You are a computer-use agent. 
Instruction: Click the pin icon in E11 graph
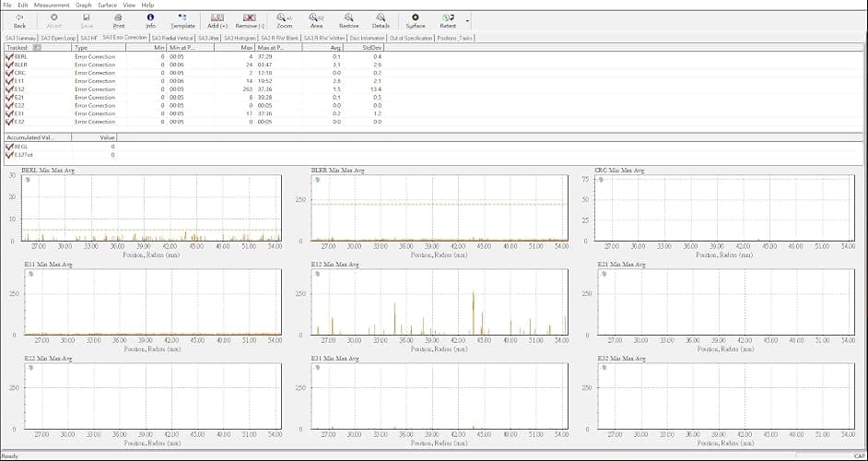[31, 274]
